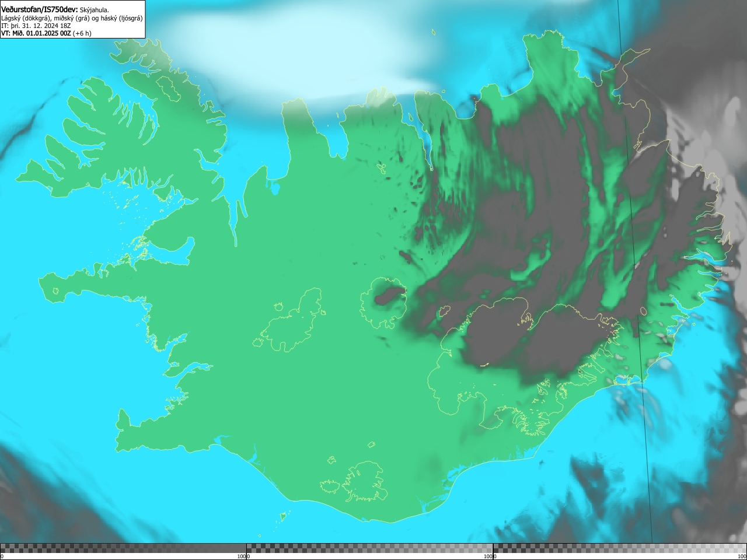Click the dark gray low-cloud scale bar
Image resolution: width=747 pixels, height=560 pixels.
coord(123,548)
